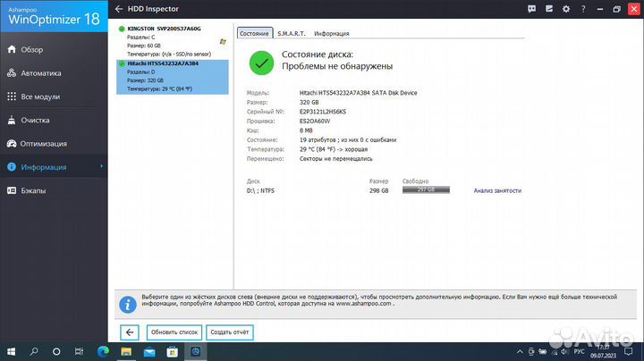Image resolution: width=644 pixels, height=361 pixels.
Task: Click the battery tray icon
Action: pos(543,351)
